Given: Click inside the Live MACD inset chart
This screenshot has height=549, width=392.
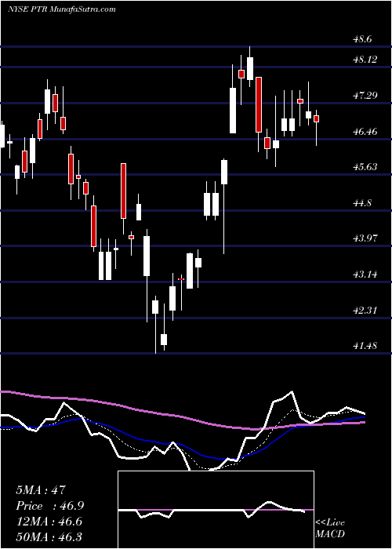Looking at the screenshot, I should [216, 510].
